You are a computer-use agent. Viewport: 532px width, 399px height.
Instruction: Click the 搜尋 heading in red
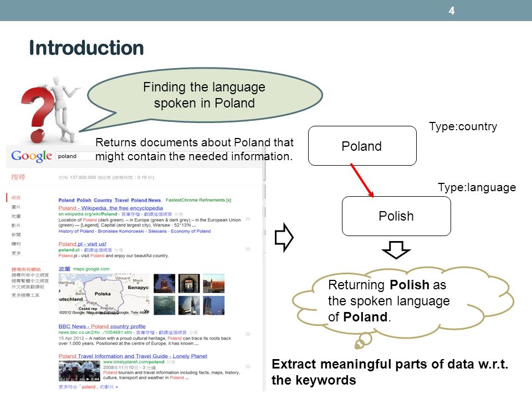point(18,177)
